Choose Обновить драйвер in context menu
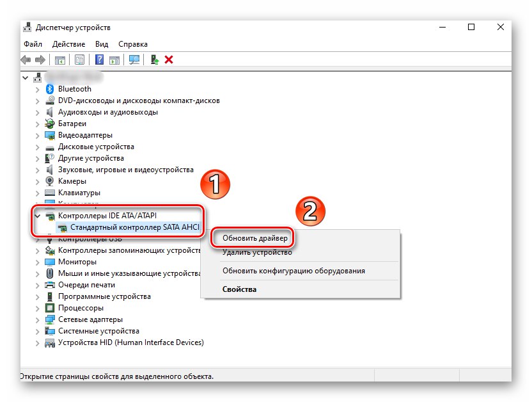532x402 pixels. [254, 238]
